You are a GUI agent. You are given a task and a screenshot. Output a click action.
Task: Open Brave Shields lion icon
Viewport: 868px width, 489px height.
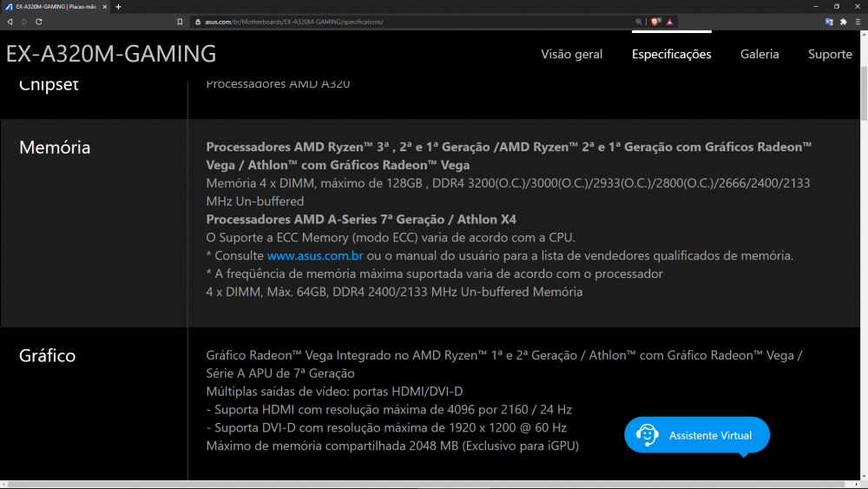655,21
